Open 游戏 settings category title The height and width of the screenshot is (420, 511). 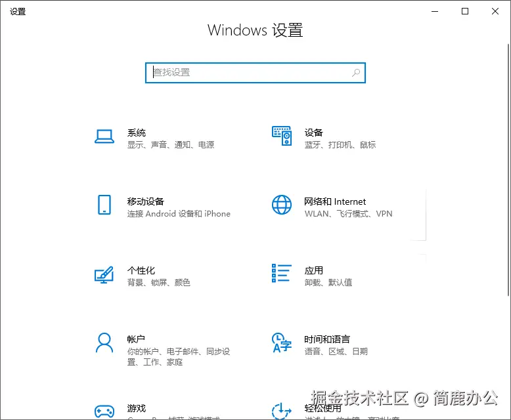(x=136, y=408)
